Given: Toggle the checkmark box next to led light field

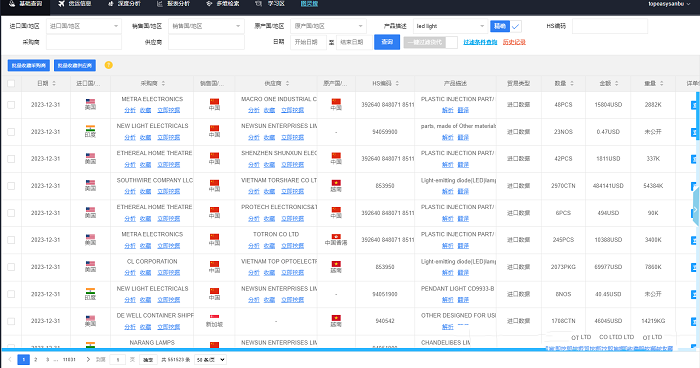Looking at the screenshot, I should tap(516, 26).
